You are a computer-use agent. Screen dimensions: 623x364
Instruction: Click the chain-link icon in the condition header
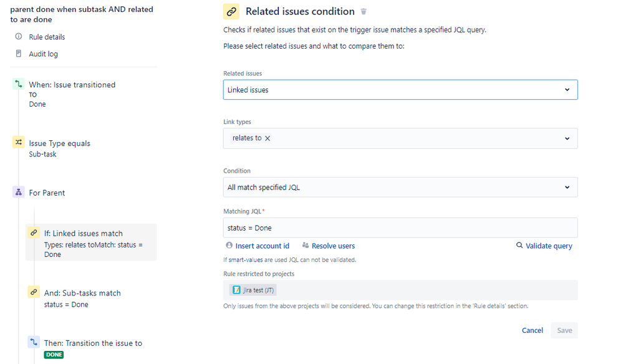click(231, 12)
